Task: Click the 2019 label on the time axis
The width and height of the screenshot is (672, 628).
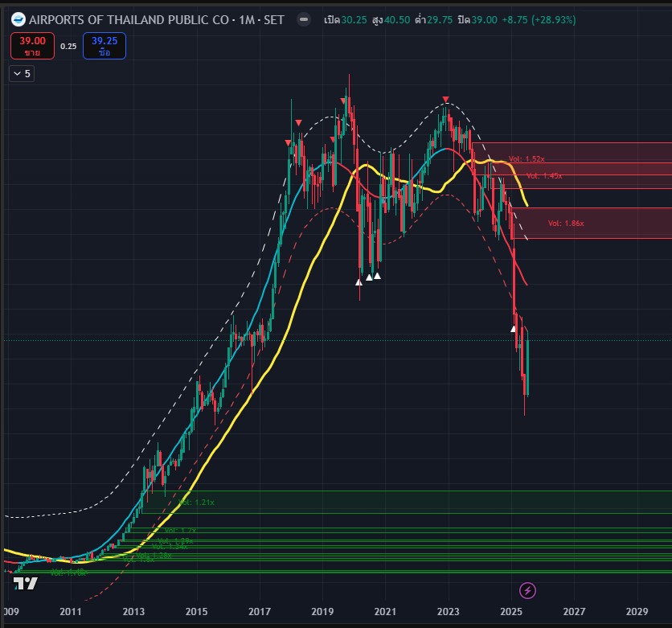Action: pos(322,612)
